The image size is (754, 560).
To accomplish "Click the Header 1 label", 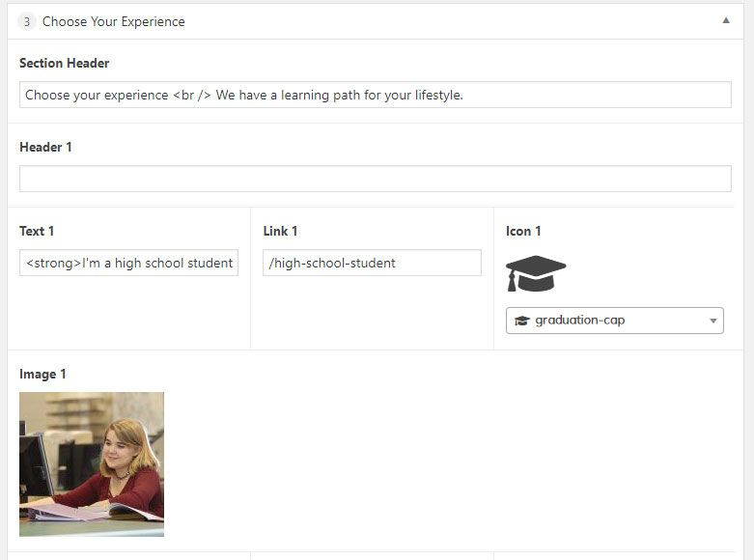I will tap(45, 147).
